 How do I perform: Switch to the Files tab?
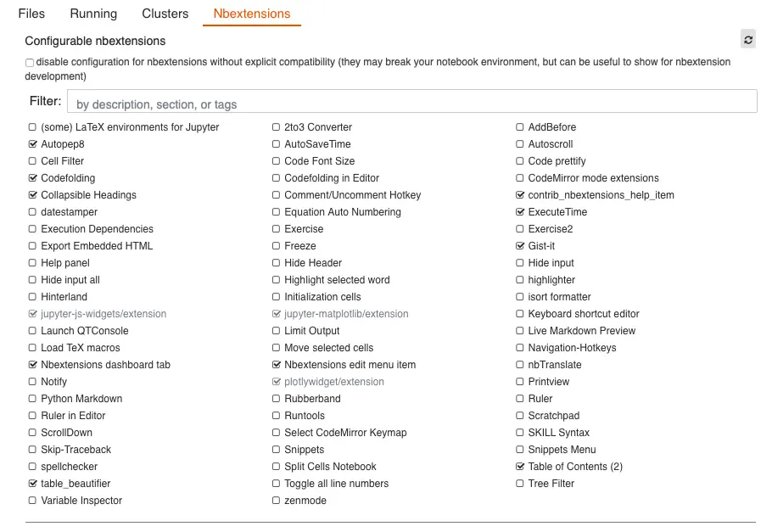31,14
